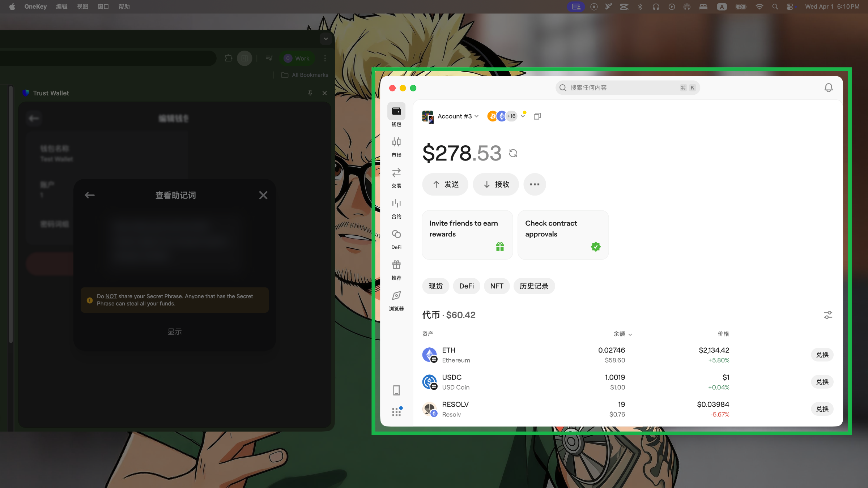Click the ETH token icon
This screenshot has width=868, height=488.
click(x=430, y=355)
